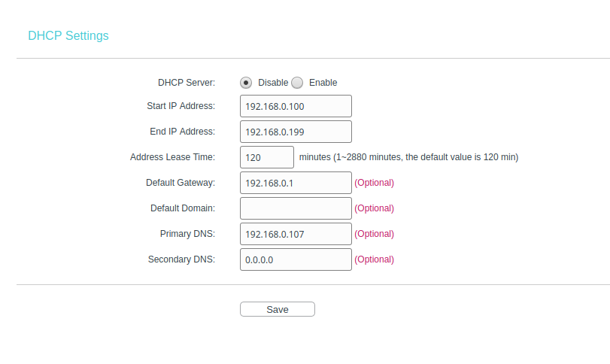This screenshot has height=364, width=610.
Task: Click the Default Gateway input field
Action: tap(296, 183)
